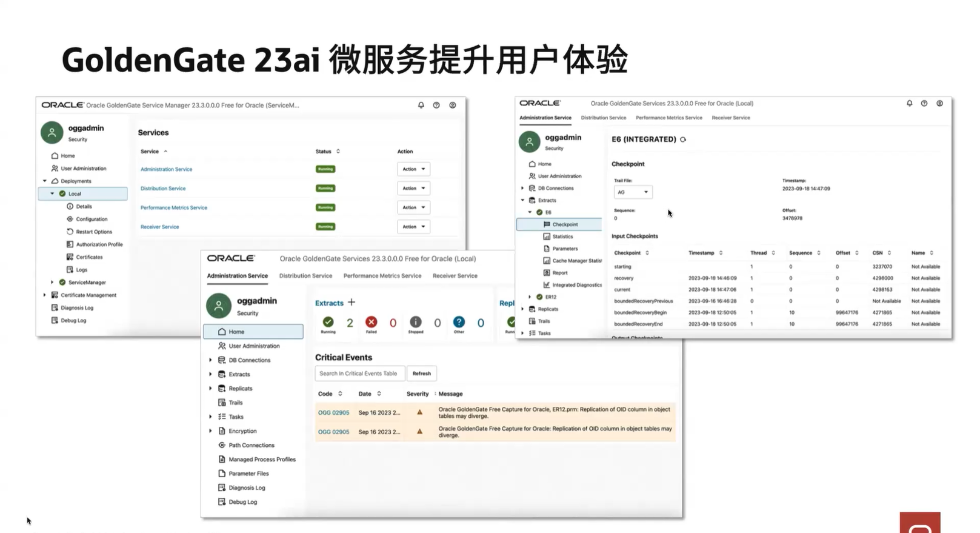Collapse the Deployments tree node
Viewport: 980px width, 533px height.
pyautogui.click(x=45, y=181)
